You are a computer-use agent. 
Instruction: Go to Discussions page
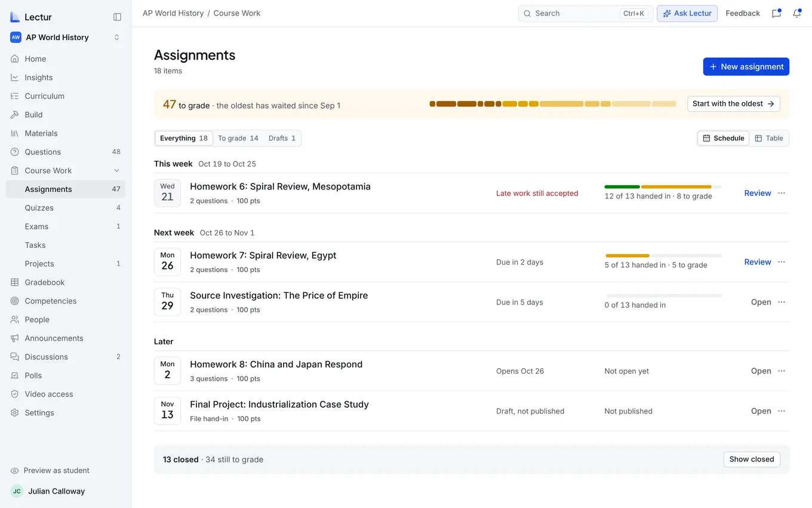tap(66, 357)
